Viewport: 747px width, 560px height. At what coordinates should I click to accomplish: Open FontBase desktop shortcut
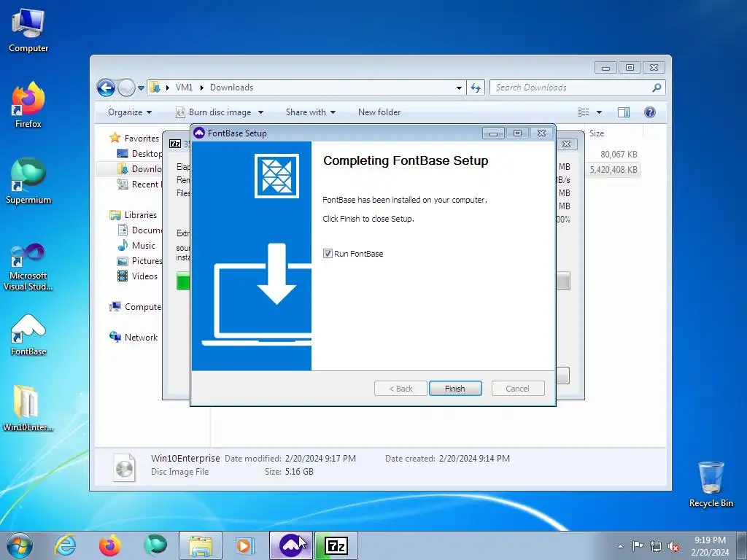pos(28,335)
